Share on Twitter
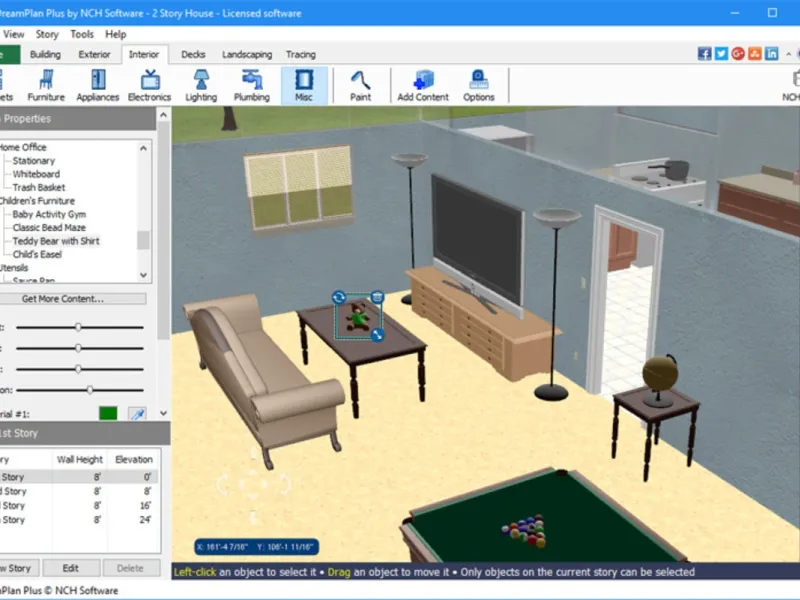Image resolution: width=800 pixels, height=600 pixels. pyautogui.click(x=721, y=54)
